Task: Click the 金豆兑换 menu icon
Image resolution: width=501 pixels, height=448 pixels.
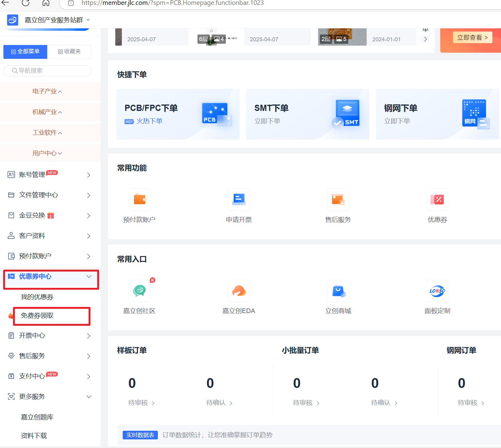Action: (11, 215)
